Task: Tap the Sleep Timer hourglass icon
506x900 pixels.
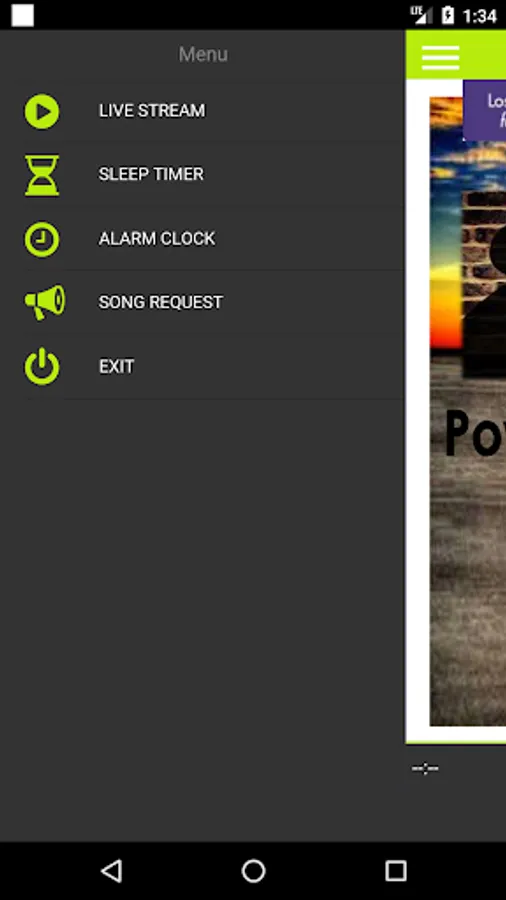Action: (x=42, y=174)
